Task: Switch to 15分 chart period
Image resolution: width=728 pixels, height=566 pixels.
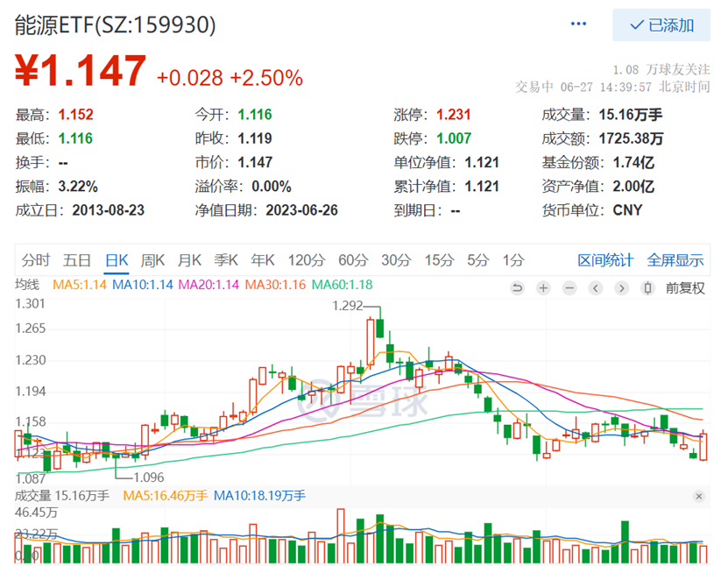Action: [x=439, y=260]
